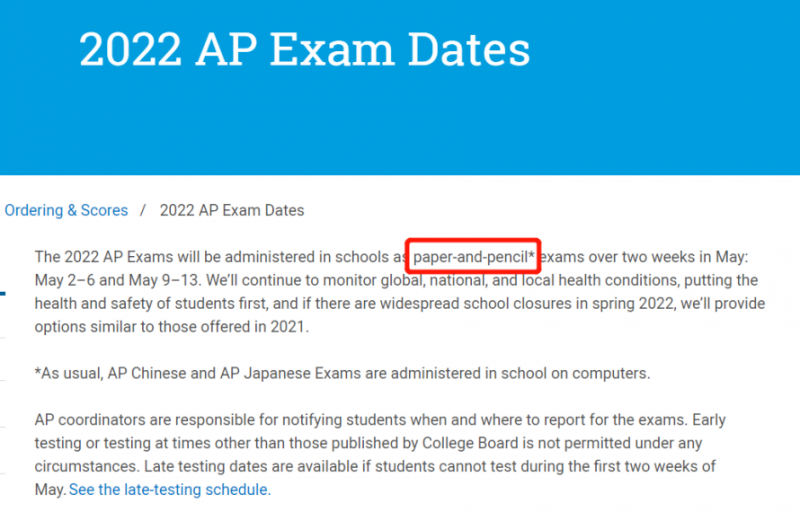Click the words 'College Board' in the paragraph
This screenshot has height=512, width=800.
[x=470, y=443]
